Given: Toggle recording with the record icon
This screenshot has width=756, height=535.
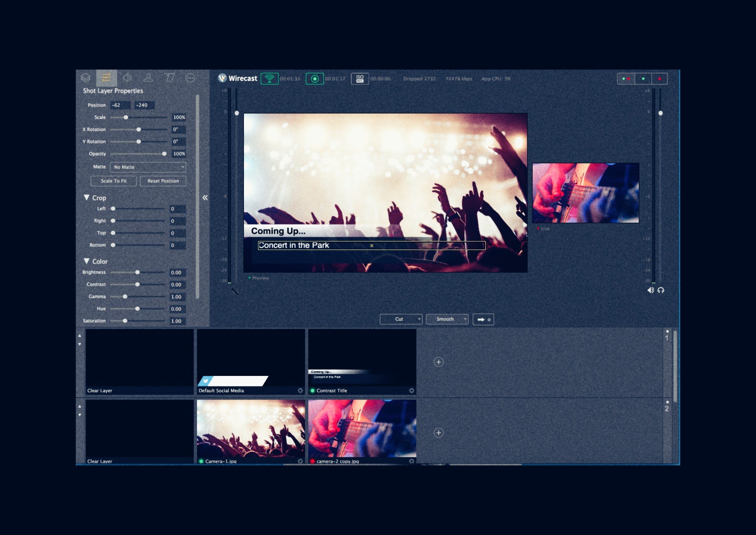Looking at the screenshot, I should coord(314,78).
